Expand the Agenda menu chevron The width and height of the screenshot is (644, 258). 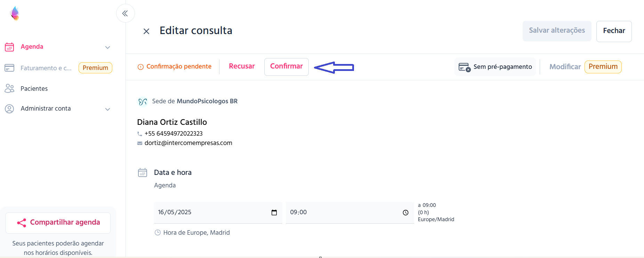coord(108,47)
